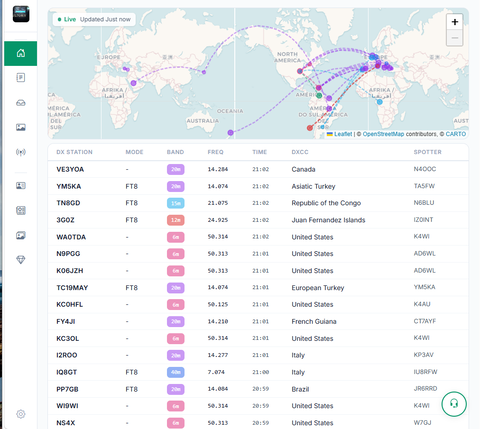This screenshot has height=429, width=480.
Task: Open support chat via the headset button
Action: (x=454, y=404)
